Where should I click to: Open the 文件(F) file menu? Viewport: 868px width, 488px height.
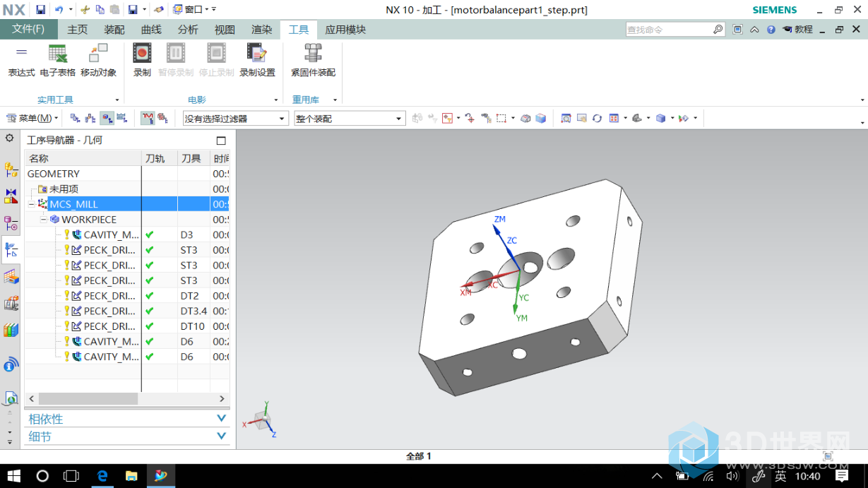29,30
